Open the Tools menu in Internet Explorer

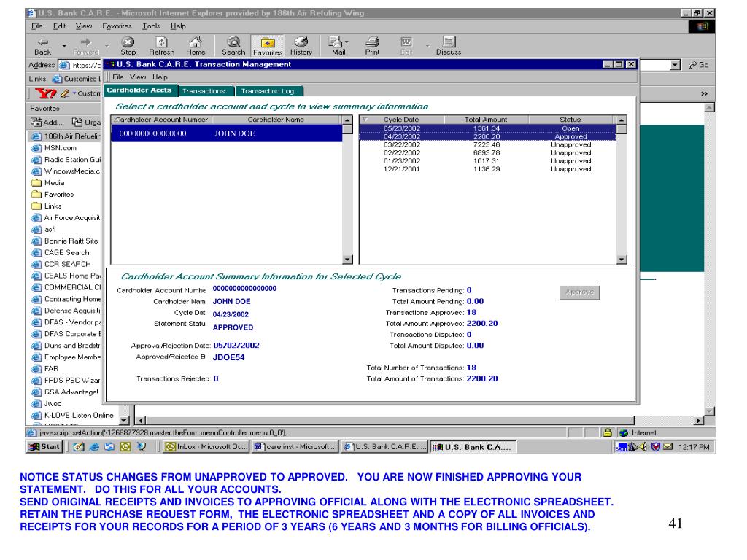(151, 26)
